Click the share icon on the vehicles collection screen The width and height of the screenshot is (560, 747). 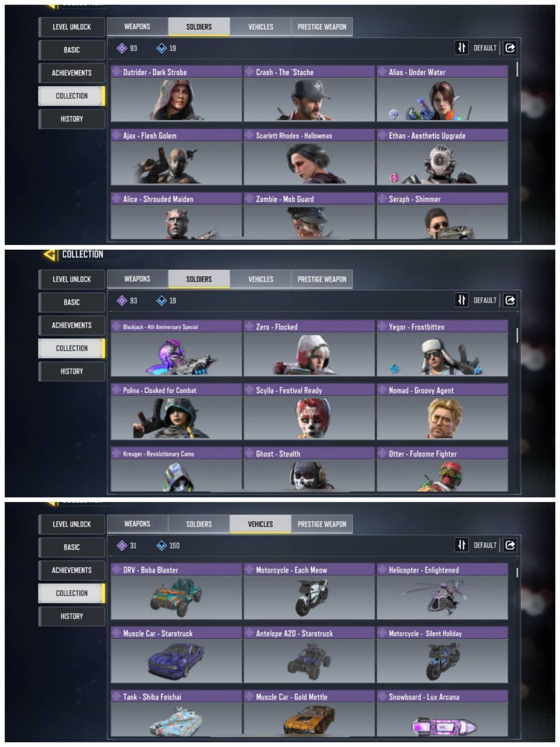pyautogui.click(x=510, y=545)
